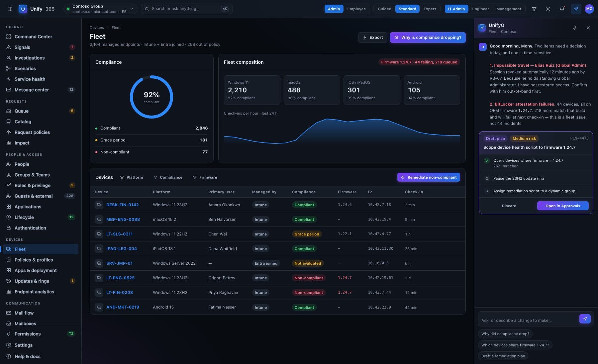Navigate to Policies & profiles
This screenshot has width=598, height=364.
(x=41, y=260)
